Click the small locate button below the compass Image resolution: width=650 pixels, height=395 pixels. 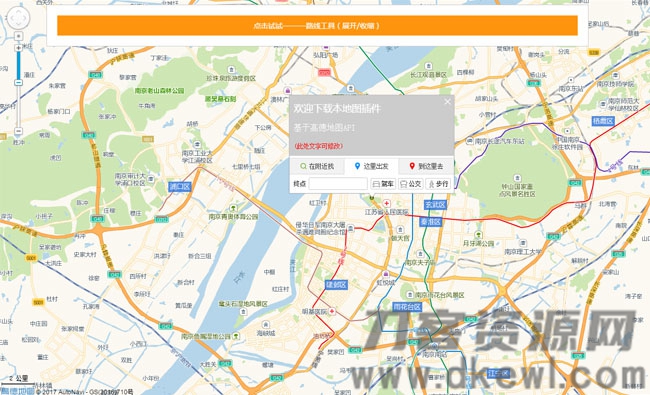(18, 36)
